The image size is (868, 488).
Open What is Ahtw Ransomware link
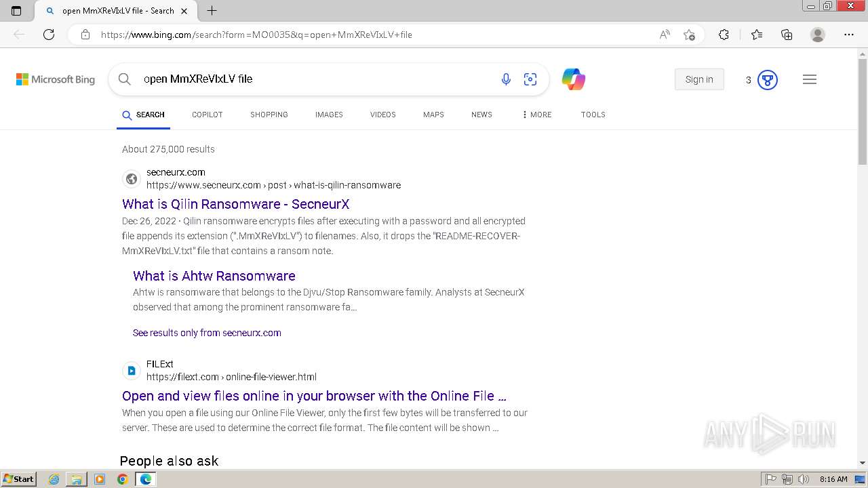click(214, 276)
